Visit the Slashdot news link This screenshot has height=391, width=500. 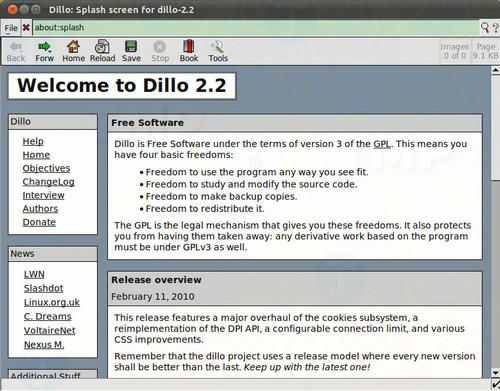43,288
